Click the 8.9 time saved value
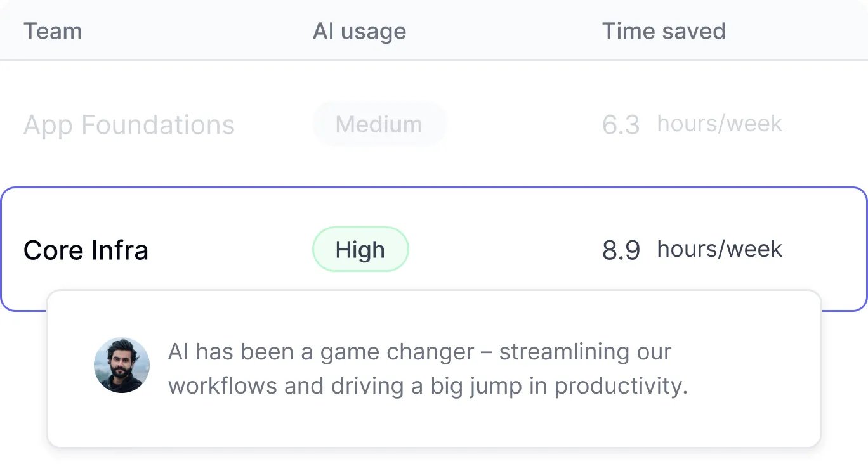The image size is (868, 464). pyautogui.click(x=621, y=250)
